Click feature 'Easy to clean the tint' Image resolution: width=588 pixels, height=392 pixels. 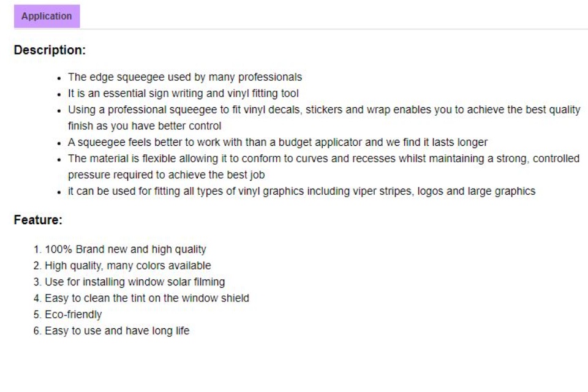tap(146, 298)
